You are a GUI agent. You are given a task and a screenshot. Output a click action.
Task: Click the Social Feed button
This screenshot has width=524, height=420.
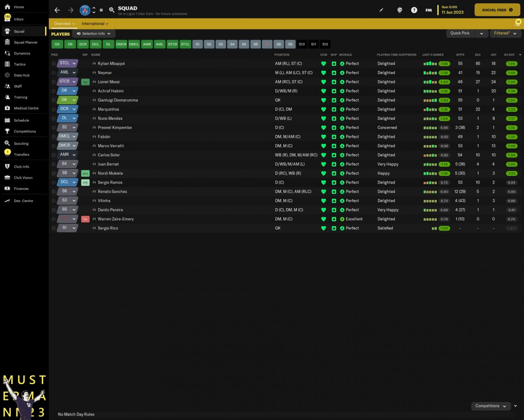497,10
